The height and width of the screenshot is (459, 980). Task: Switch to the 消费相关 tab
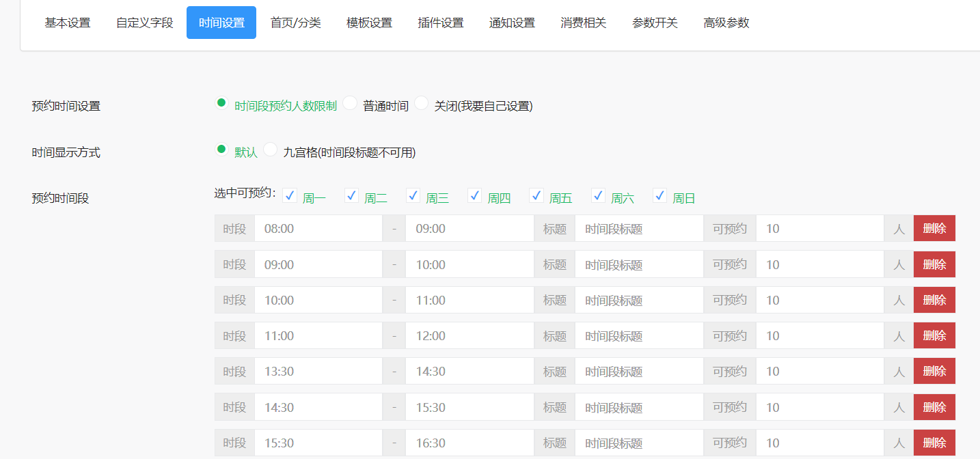tap(584, 22)
